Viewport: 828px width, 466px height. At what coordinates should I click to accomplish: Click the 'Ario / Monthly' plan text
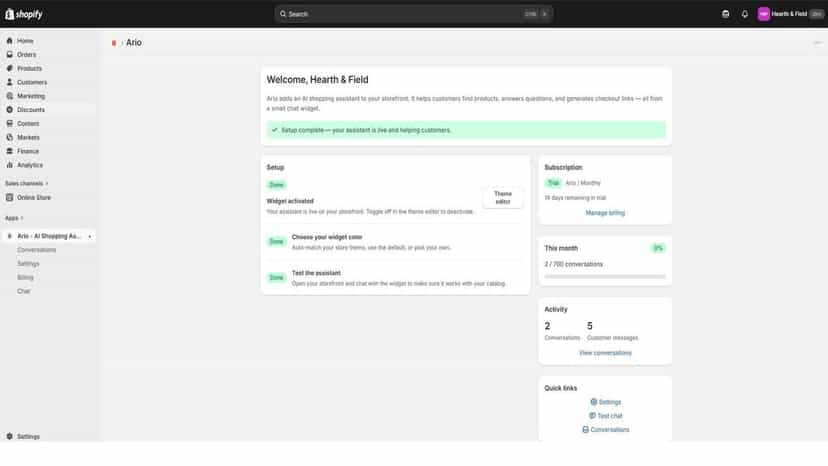583,183
